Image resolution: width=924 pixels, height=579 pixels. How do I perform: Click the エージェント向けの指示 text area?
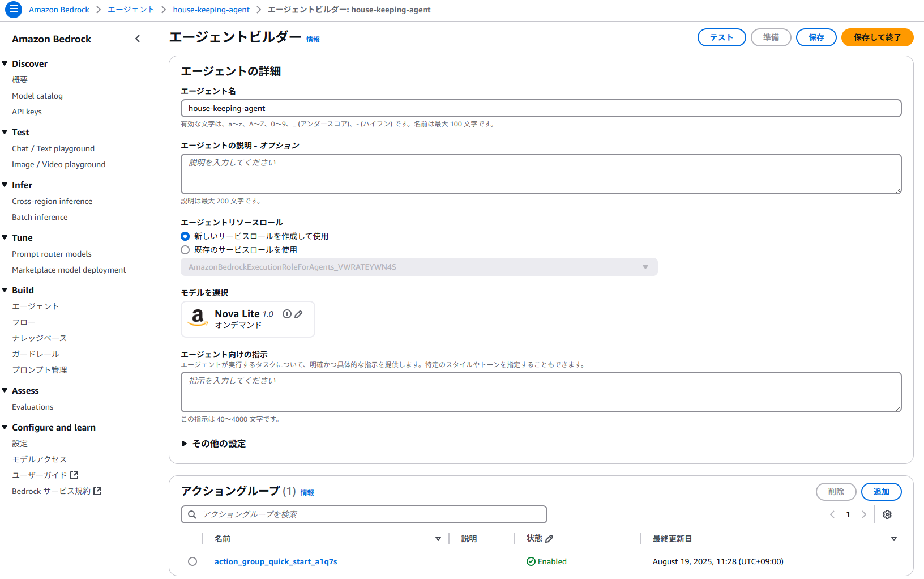[x=541, y=392]
